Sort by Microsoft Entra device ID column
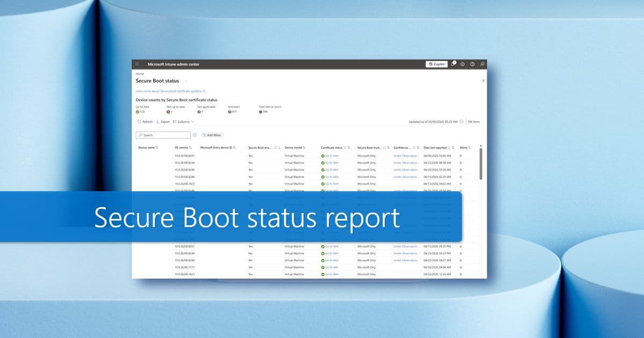 point(218,147)
